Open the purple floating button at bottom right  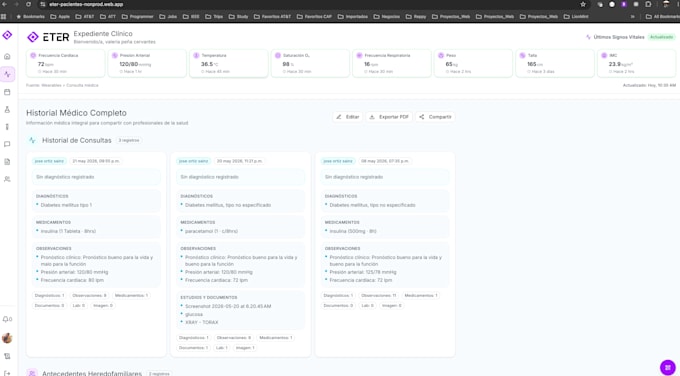tap(667, 367)
